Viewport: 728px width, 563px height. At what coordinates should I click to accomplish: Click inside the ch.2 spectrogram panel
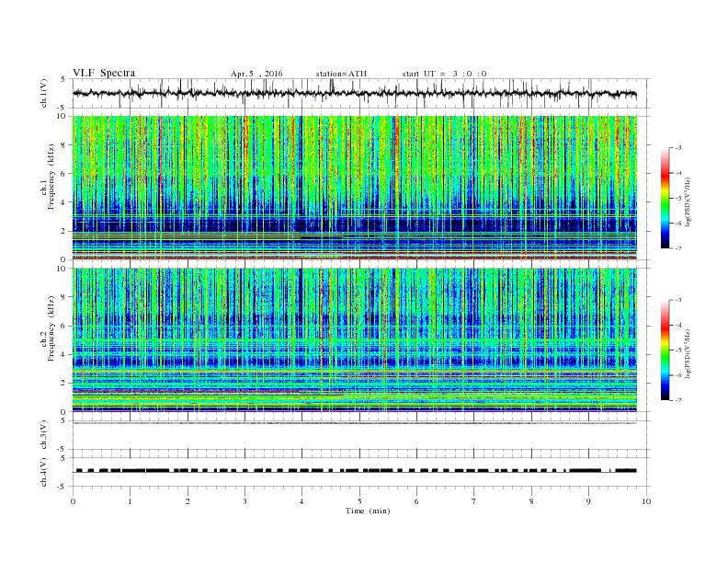354,339
